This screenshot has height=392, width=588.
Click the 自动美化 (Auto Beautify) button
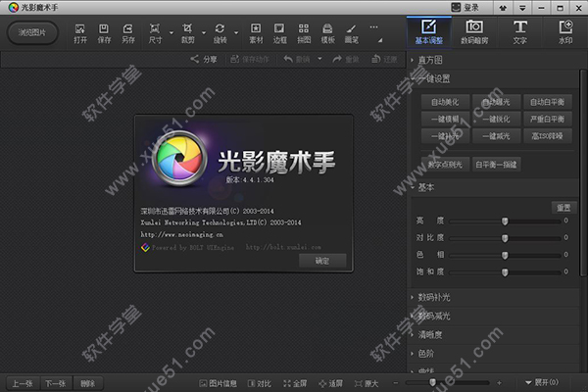click(444, 101)
